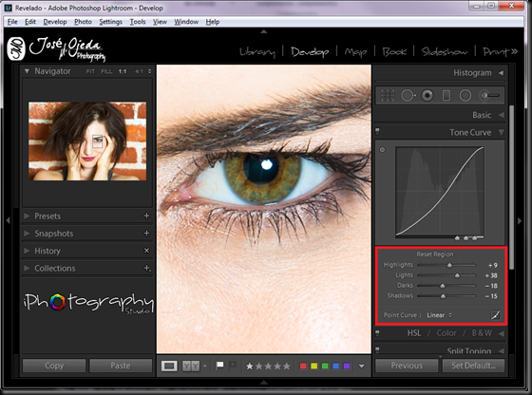
Task: Toggle the Tone Curve panel on/off switch
Action: click(377, 131)
